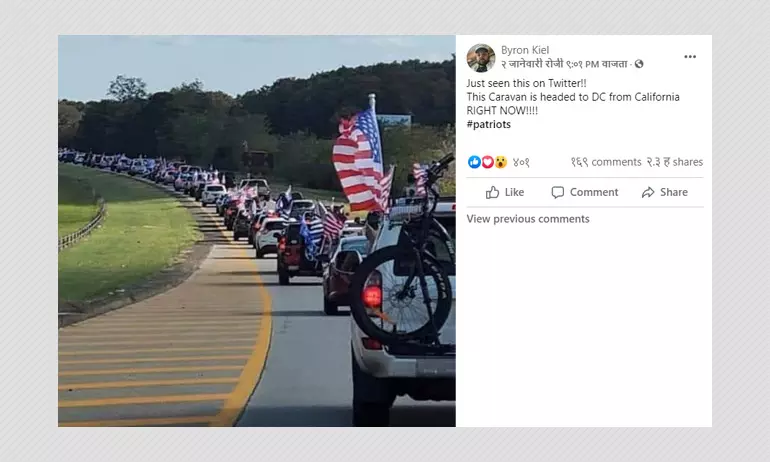Open the Byron Kiel profile name link
This screenshot has height=462, width=770.
click(x=525, y=50)
